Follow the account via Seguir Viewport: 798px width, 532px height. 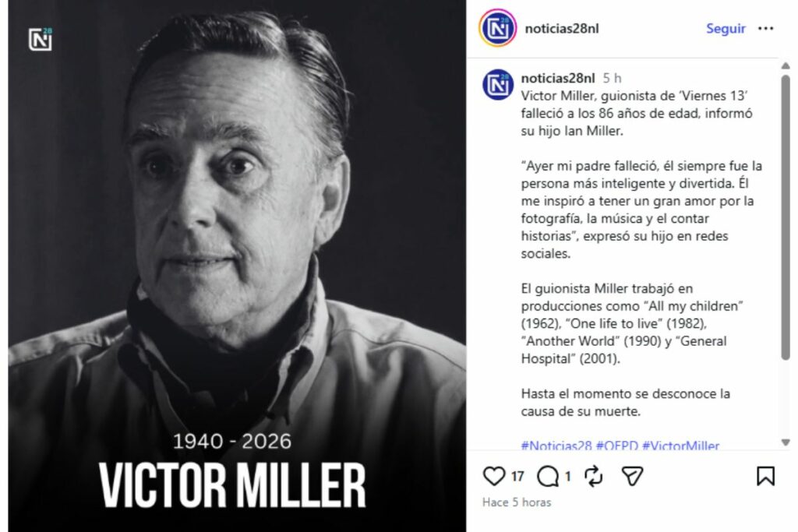pyautogui.click(x=726, y=29)
